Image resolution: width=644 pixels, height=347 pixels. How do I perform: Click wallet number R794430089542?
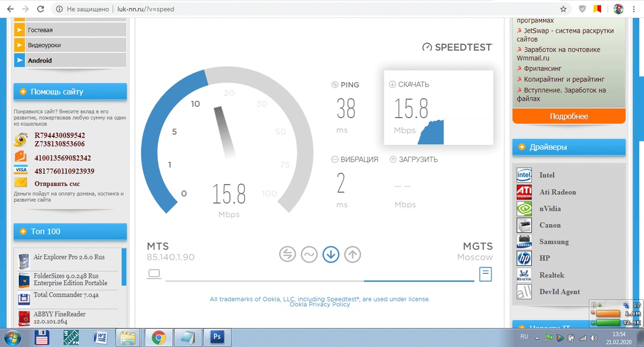click(x=60, y=135)
